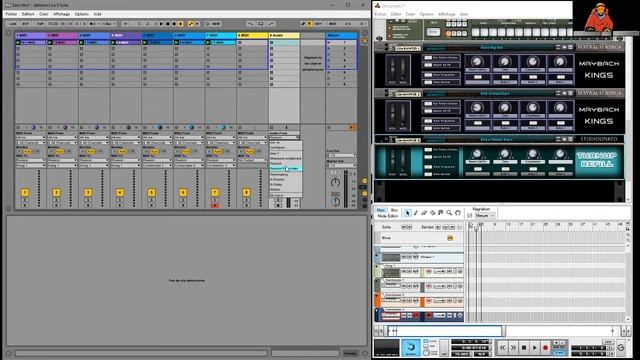Set track 1 monitor to Auto

pyautogui.click(x=27, y=151)
